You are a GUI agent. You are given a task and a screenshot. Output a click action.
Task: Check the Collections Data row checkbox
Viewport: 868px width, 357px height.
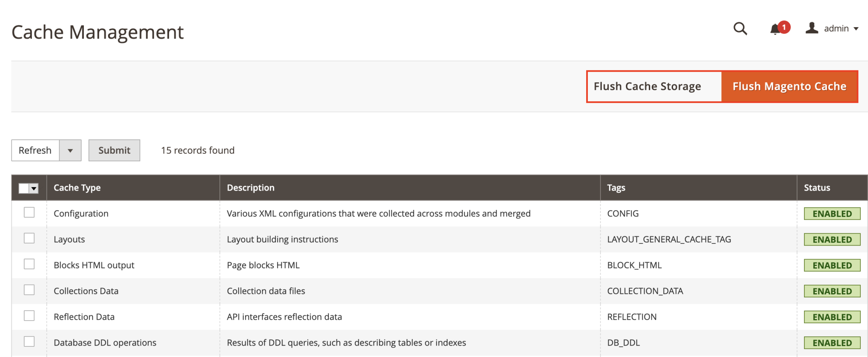coord(29,290)
